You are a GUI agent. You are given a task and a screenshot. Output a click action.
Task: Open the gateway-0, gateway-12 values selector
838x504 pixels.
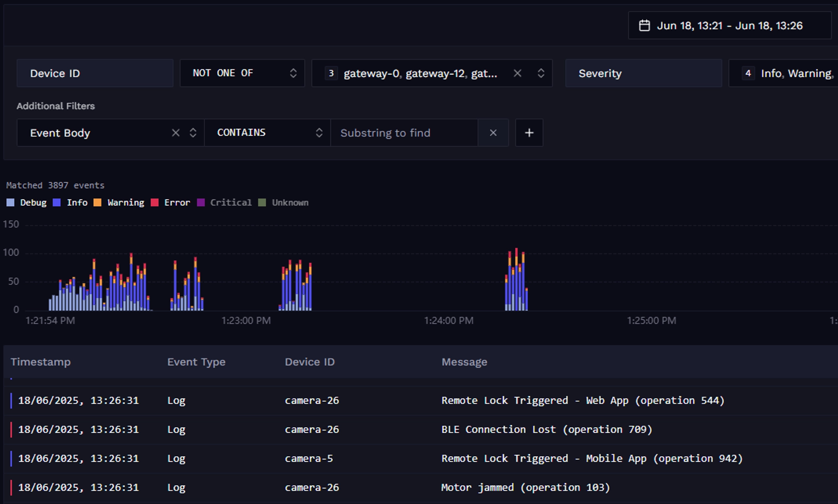432,73
